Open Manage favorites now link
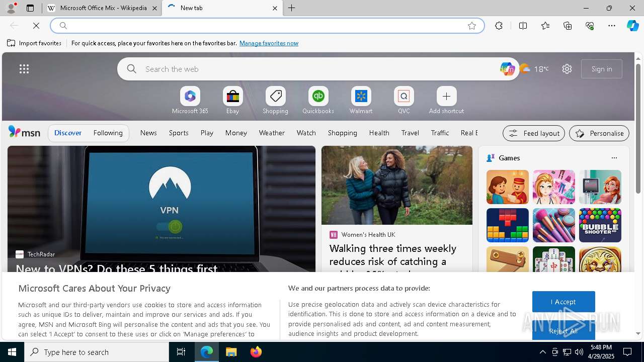 pyautogui.click(x=269, y=43)
